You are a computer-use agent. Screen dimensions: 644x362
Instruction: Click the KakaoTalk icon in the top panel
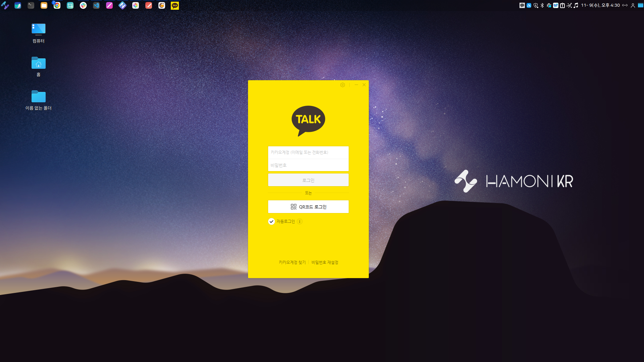(x=175, y=5)
